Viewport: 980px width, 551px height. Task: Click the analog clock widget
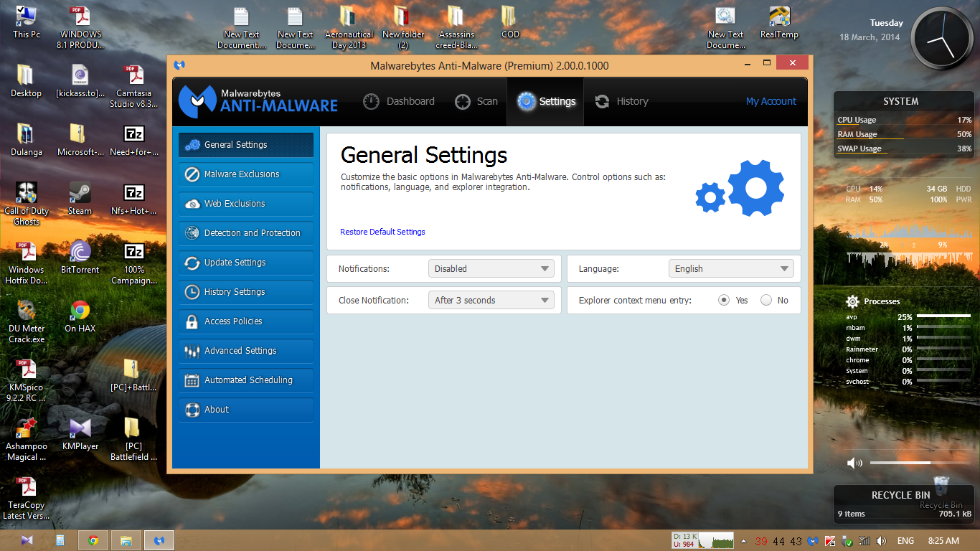(942, 38)
